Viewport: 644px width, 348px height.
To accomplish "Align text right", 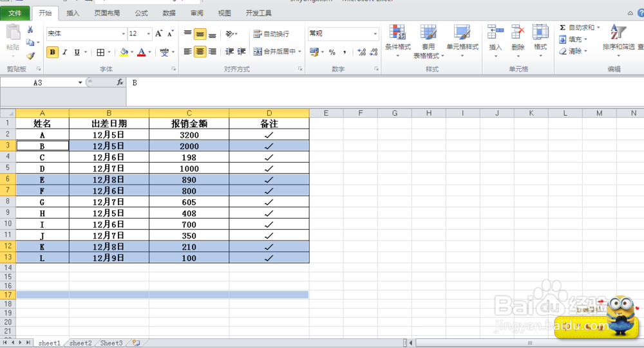I will [x=212, y=51].
